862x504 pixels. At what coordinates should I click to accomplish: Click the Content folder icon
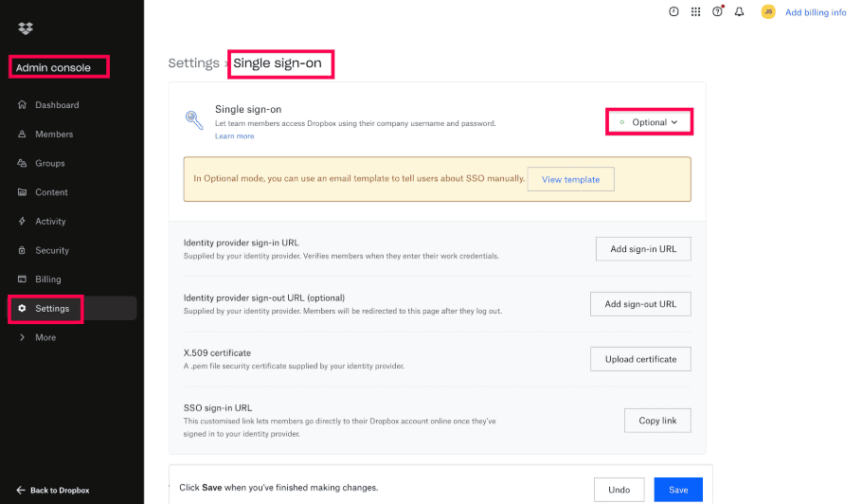pyautogui.click(x=22, y=191)
